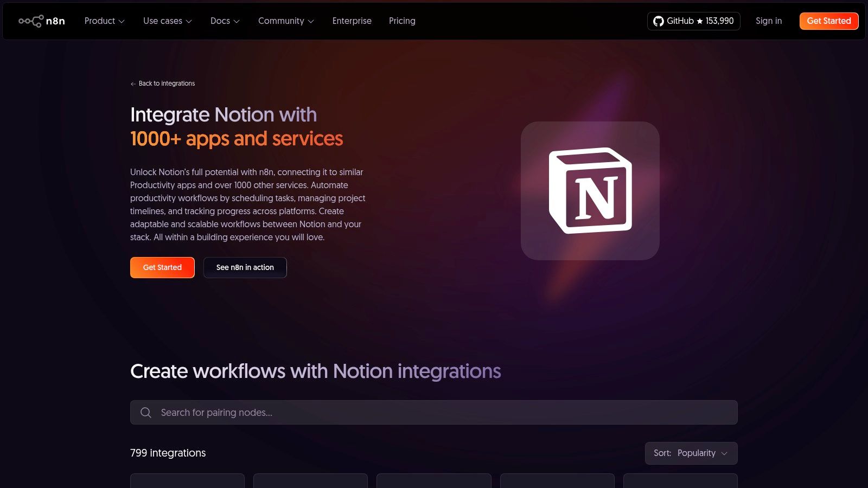This screenshot has width=868, height=488.
Task: Open the Pricing page
Action: coord(402,21)
